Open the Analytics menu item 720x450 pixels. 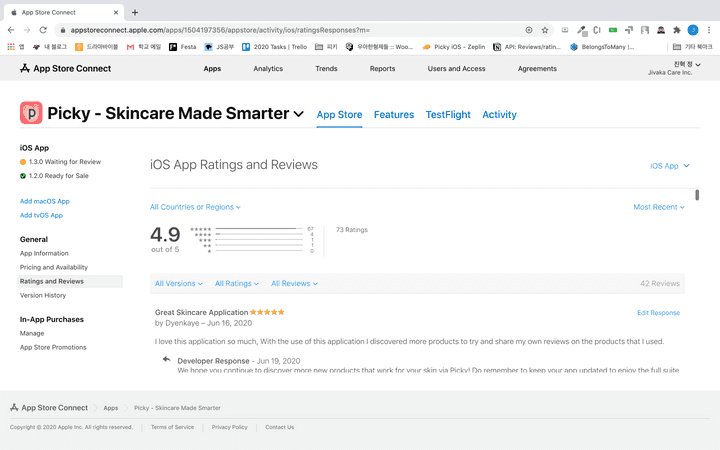tap(268, 69)
